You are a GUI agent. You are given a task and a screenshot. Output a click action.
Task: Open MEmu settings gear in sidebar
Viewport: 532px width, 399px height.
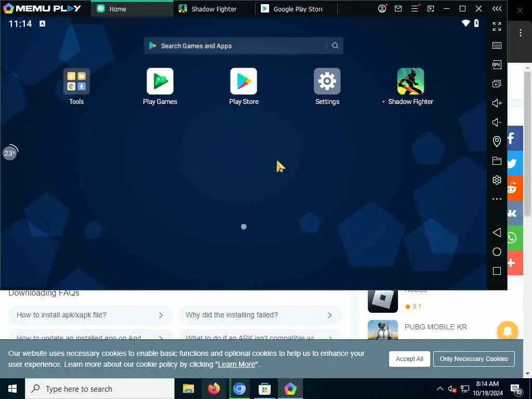(497, 180)
